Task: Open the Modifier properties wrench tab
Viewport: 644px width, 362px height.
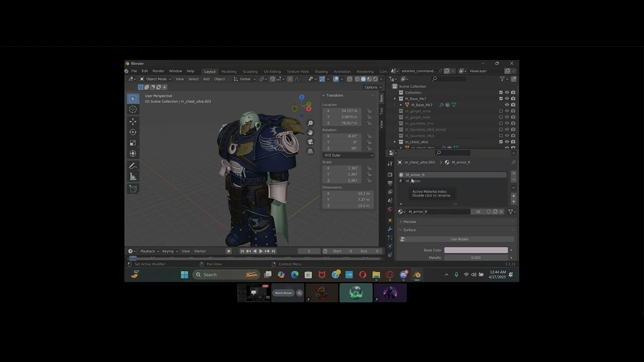Action: 390,229
